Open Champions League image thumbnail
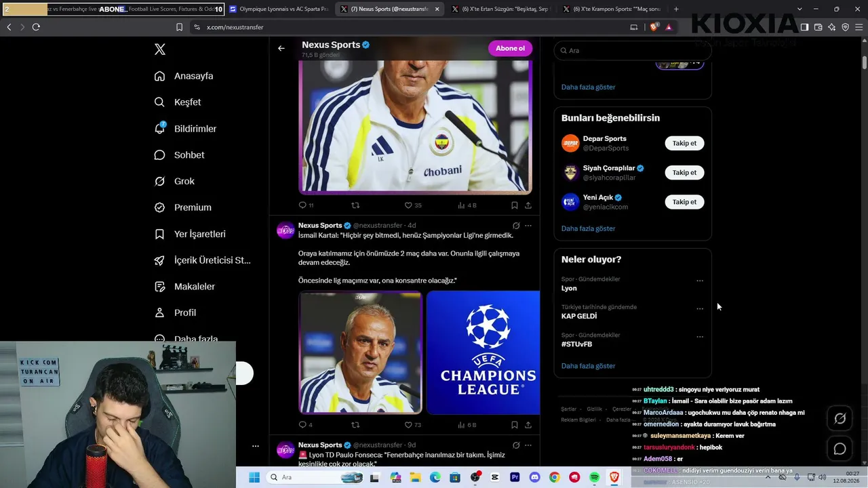 (x=484, y=352)
